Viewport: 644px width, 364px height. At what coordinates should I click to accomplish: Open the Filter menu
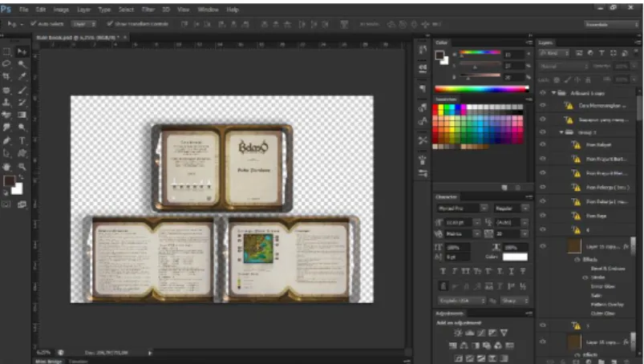pos(148,9)
